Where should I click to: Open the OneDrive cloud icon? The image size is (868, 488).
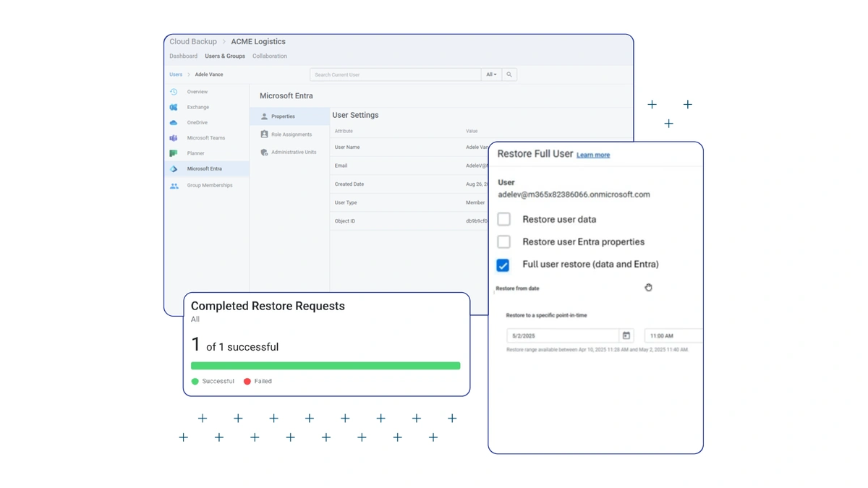coord(174,123)
